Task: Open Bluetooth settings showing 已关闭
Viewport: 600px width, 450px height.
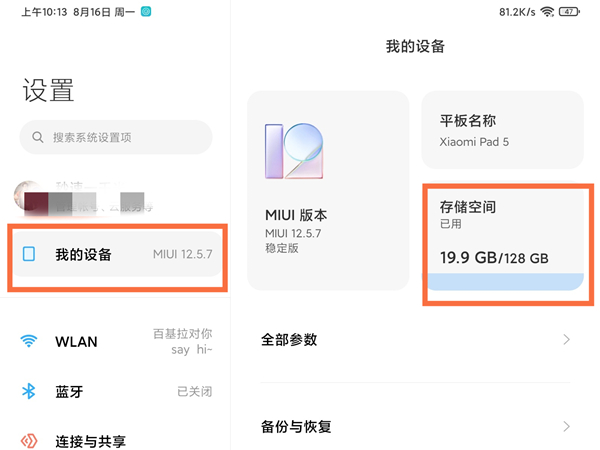Action: [117, 391]
